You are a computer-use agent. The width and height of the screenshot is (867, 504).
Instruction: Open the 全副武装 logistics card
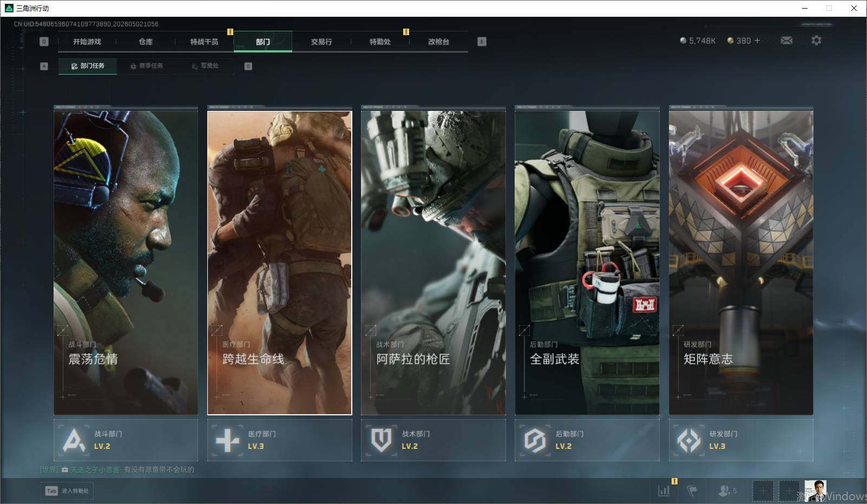point(587,263)
